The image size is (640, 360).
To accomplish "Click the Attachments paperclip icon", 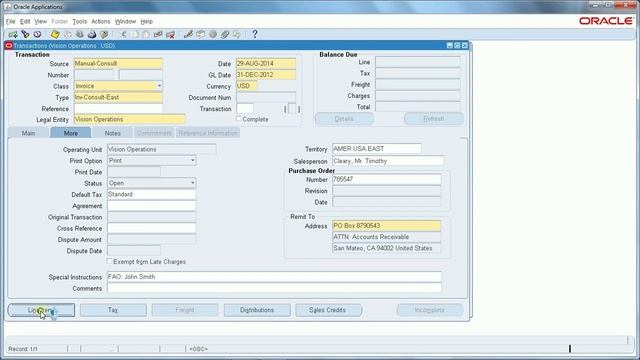I will (x=224, y=35).
